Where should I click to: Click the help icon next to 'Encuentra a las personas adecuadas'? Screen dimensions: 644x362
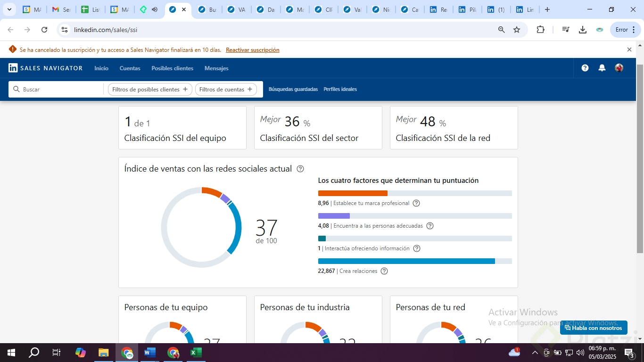point(430,226)
